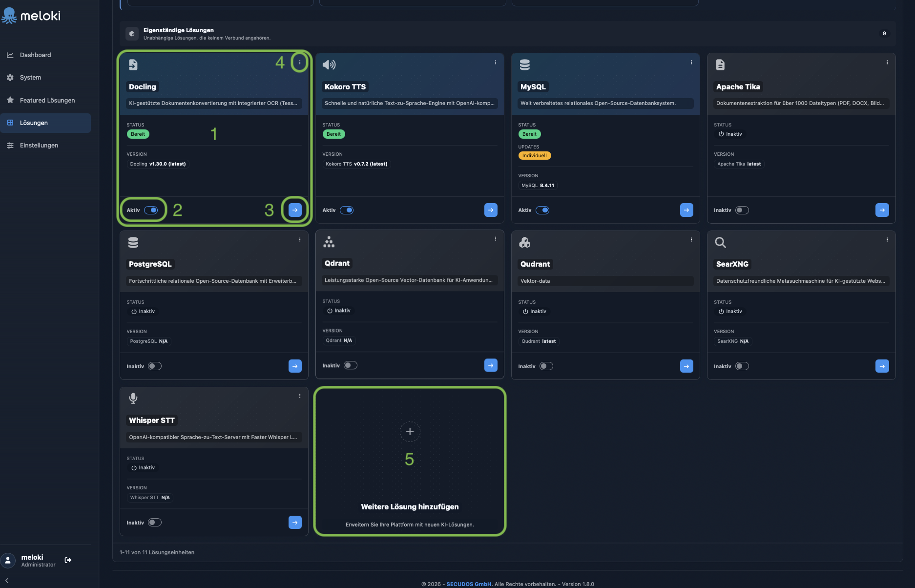This screenshot has width=915, height=588.
Task: Enable the Apache Tika switch
Action: click(742, 210)
